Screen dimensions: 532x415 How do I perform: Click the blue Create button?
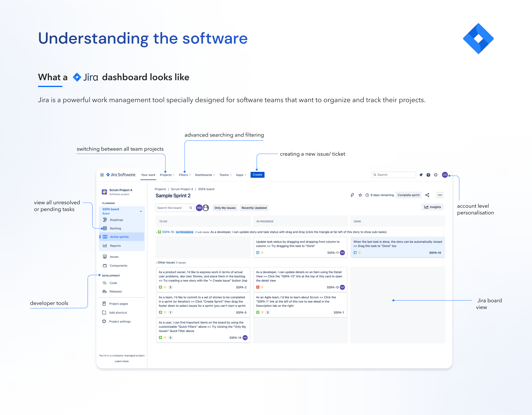tap(257, 175)
